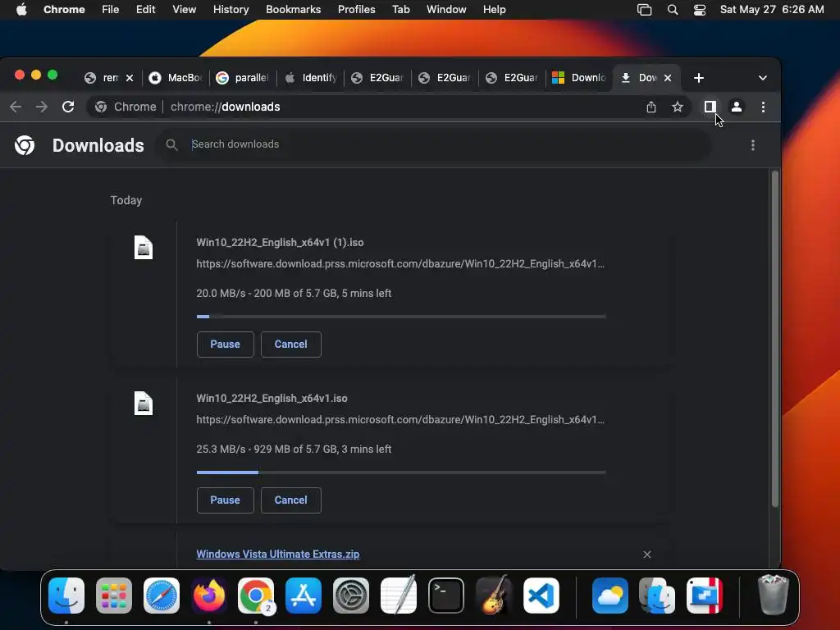Open the History menu
Viewport: 840px width, 630px height.
click(x=231, y=10)
